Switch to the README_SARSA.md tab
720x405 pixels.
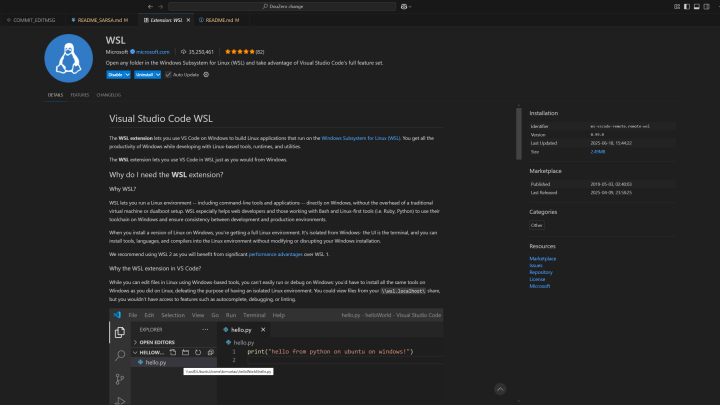coord(100,20)
